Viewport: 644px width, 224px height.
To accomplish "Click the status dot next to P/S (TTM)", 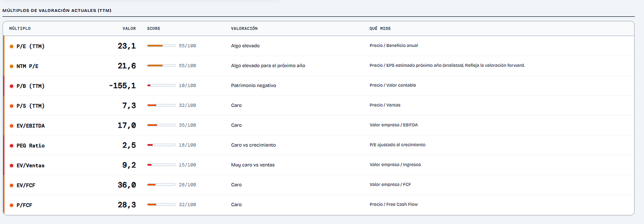I will click(x=11, y=106).
